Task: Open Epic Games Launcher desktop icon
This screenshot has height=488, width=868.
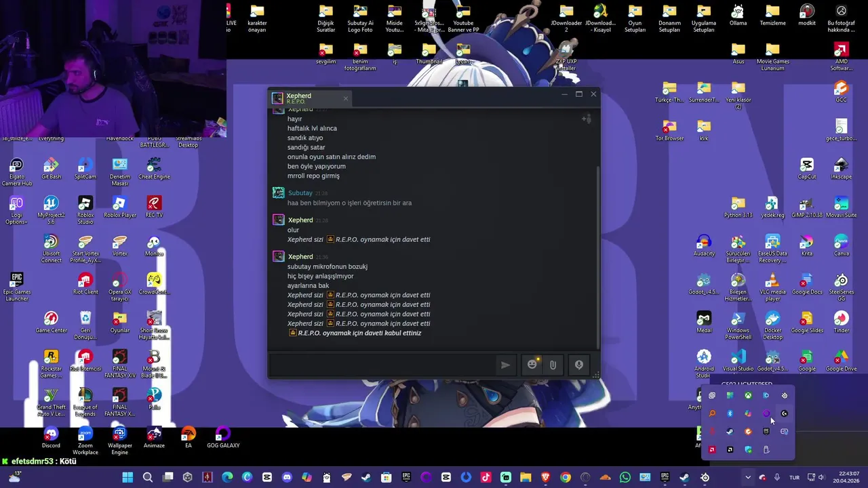Action: [x=16, y=287]
